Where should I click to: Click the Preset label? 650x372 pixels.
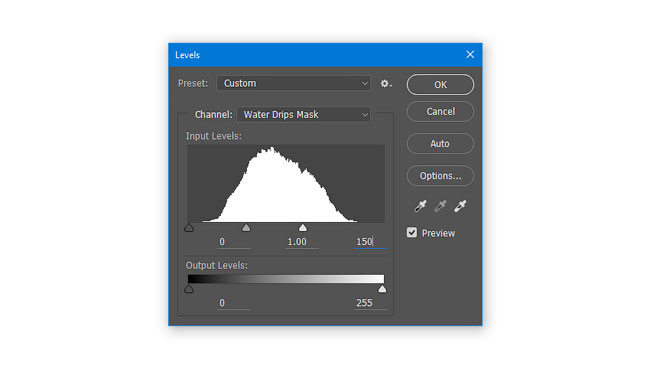(x=193, y=83)
